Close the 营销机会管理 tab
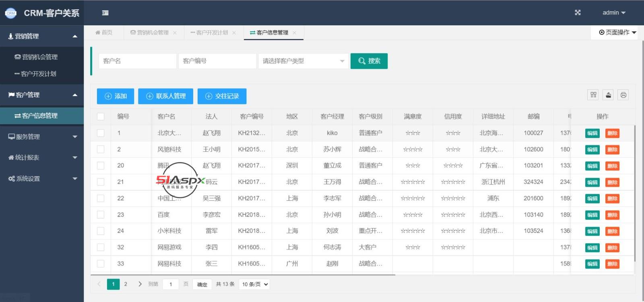Screen dimensions: 644x302 175,33
